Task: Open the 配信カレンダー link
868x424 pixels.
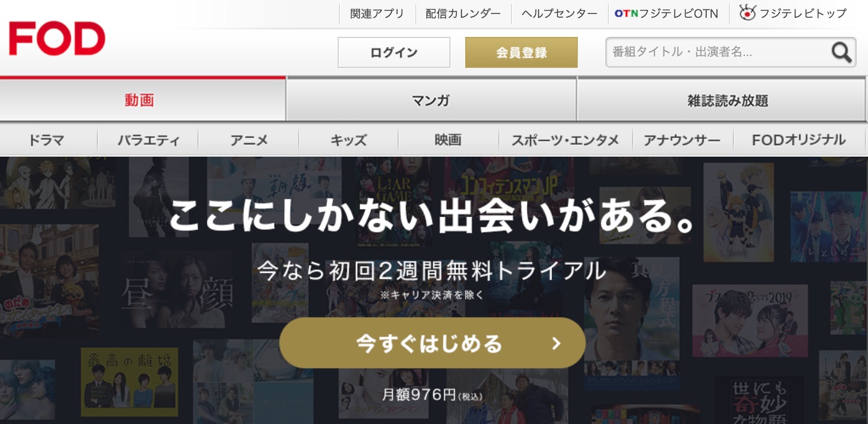Action: click(x=463, y=13)
